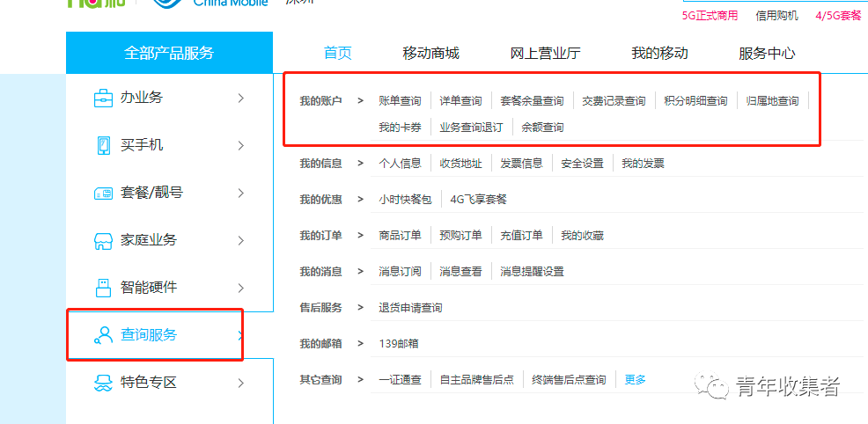Open 4G飞享套餐 link
Viewport: 868px width, 424px height.
coord(479,200)
